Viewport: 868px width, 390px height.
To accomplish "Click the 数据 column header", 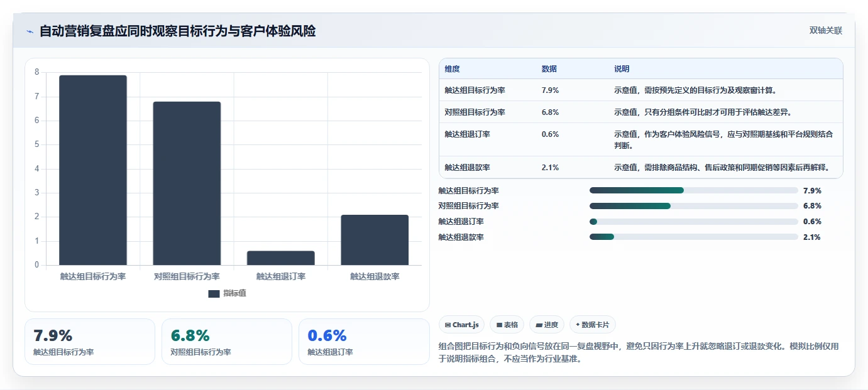I will tap(549, 69).
